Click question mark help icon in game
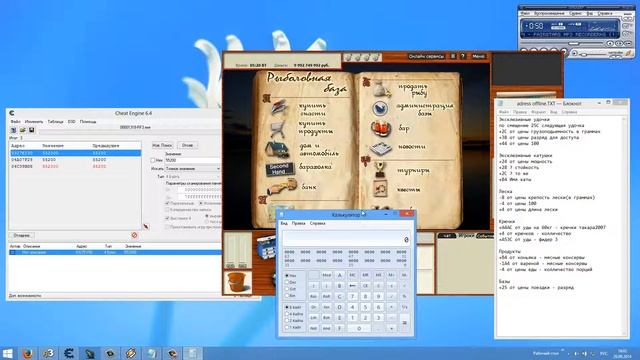The height and width of the screenshot is (360, 640). [x=462, y=56]
